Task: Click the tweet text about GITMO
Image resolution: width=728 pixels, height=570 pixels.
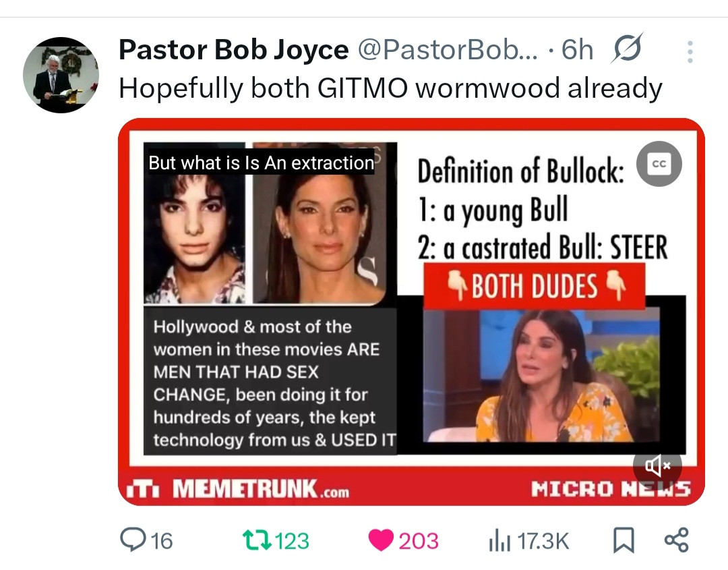Action: tap(390, 88)
